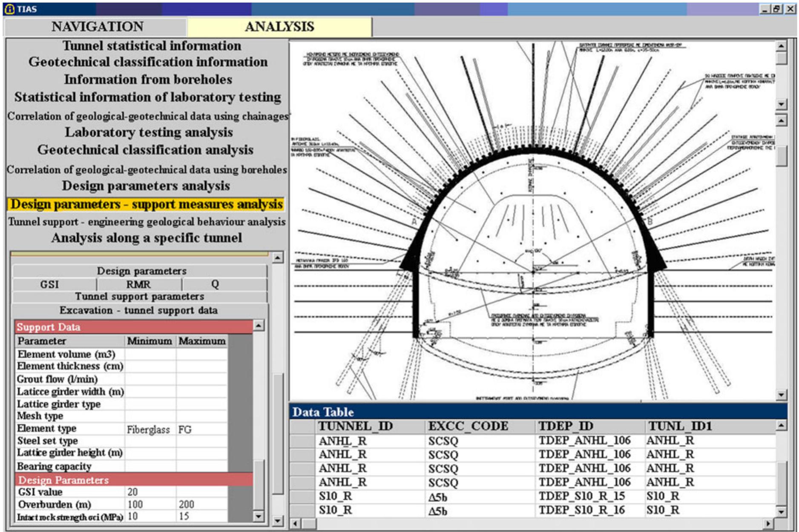Click the TDEP_S10_R_15 cell

590,496
